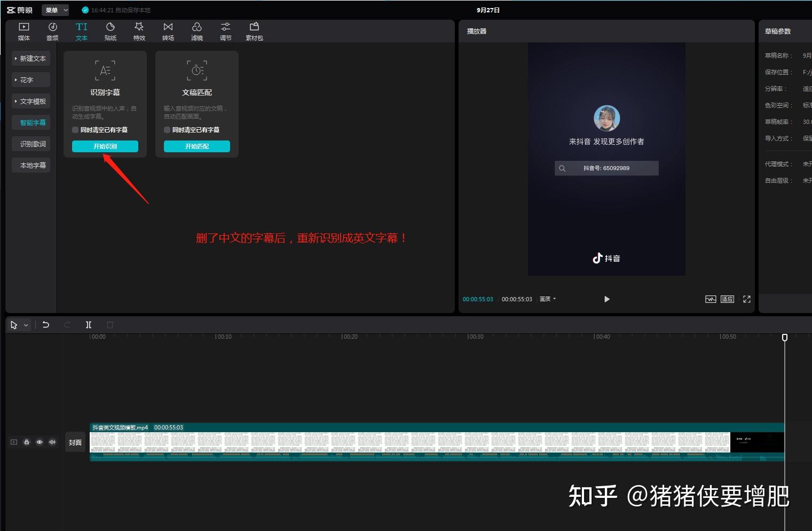
Task: Open 识别歌词 in the sidebar
Action: point(31,144)
